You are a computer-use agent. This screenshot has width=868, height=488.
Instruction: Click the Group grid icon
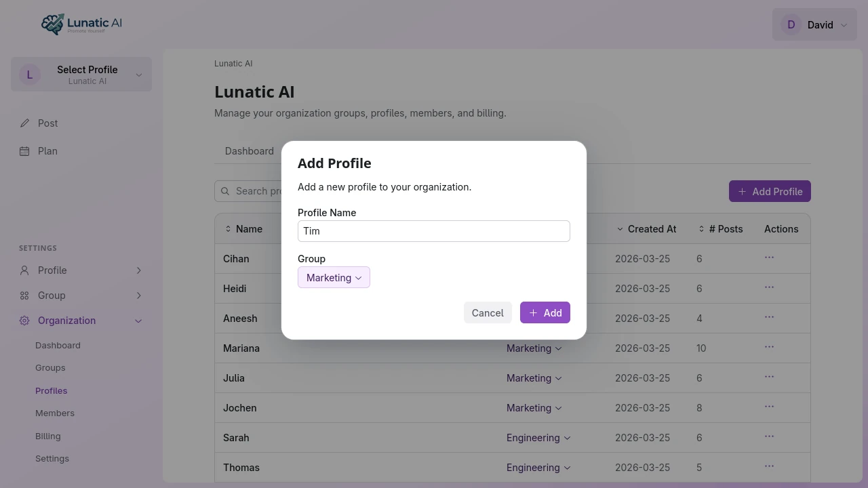[24, 295]
